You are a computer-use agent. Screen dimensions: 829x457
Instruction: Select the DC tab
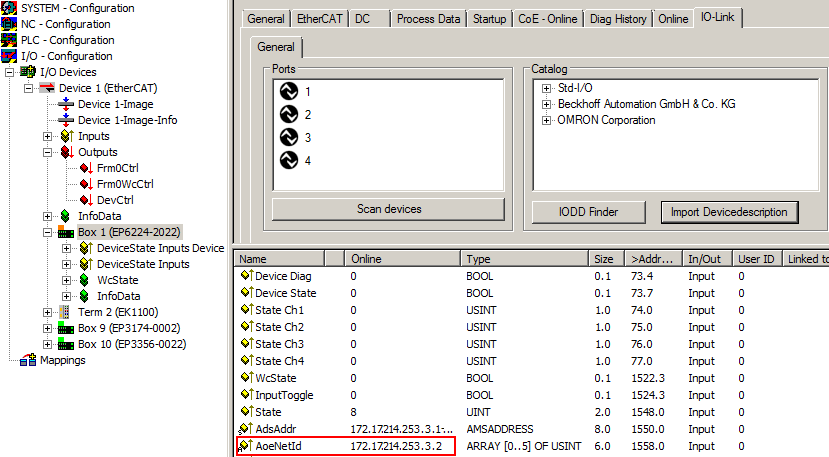point(369,19)
